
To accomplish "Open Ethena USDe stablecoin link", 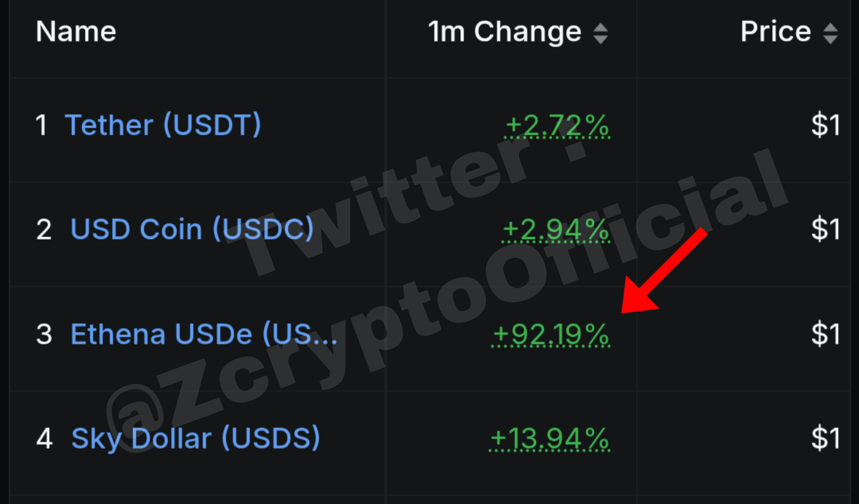I will coord(204,334).
